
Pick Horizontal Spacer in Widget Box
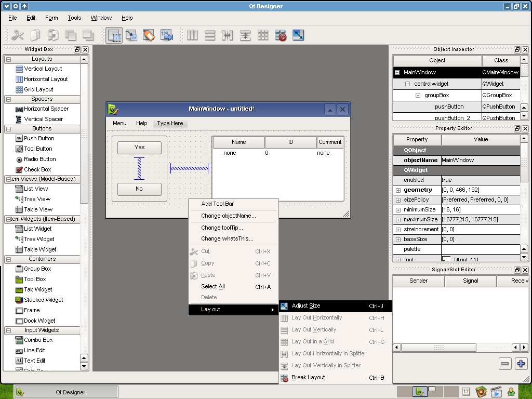tap(42, 109)
